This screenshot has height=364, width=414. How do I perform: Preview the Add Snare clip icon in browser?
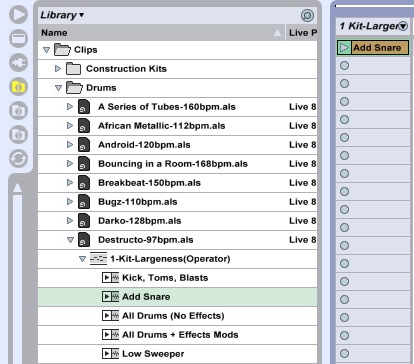tap(110, 297)
